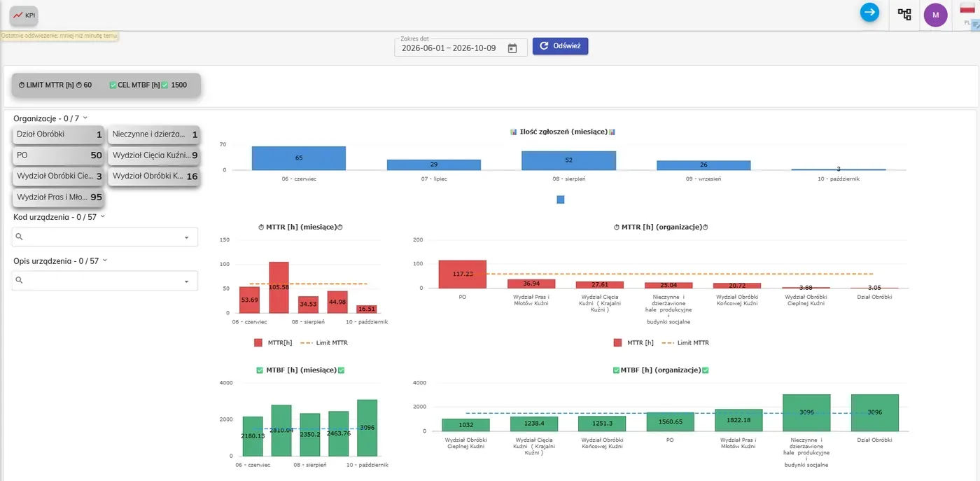Select the Dział Obróbki organization chip
This screenshot has height=481, width=980.
click(59, 134)
